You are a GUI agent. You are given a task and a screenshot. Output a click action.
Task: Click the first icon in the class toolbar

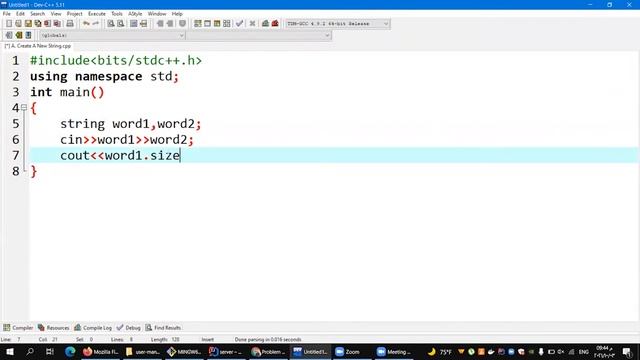pos(9,35)
